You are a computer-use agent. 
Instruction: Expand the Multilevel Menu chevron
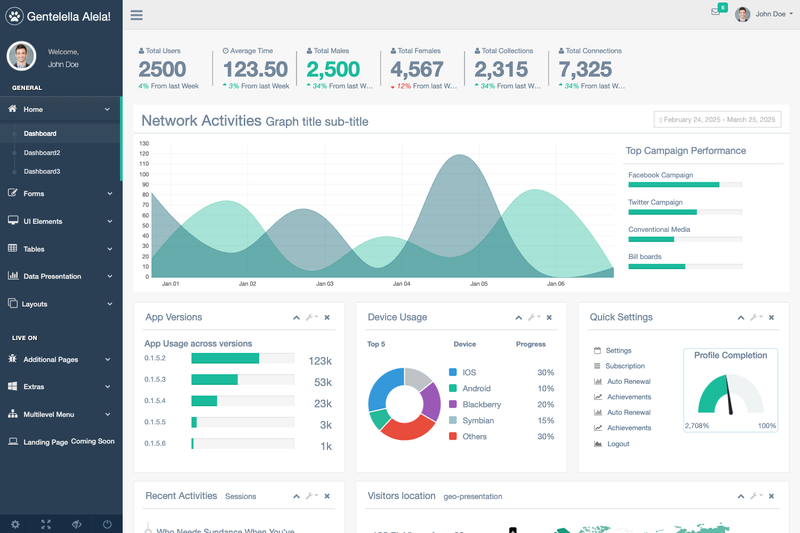[108, 414]
